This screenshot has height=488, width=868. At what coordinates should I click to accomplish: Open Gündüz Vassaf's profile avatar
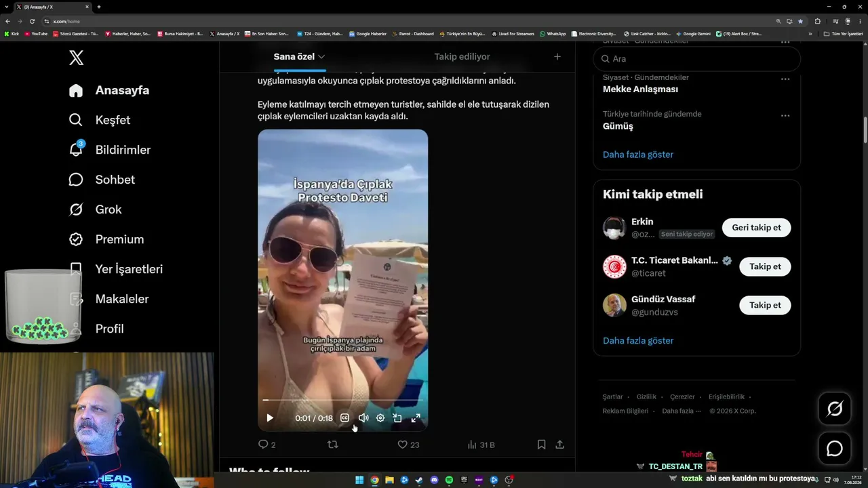tap(614, 305)
